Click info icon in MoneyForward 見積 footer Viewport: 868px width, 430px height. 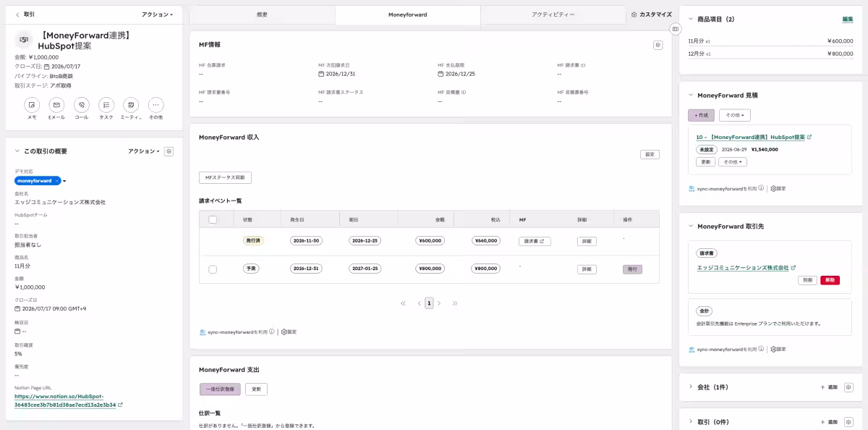[x=761, y=188]
